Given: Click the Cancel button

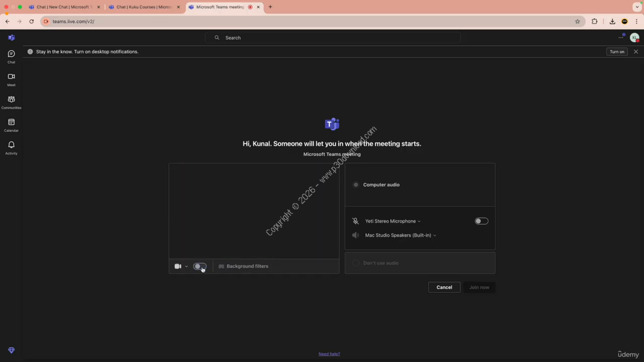Looking at the screenshot, I should coord(444,287).
